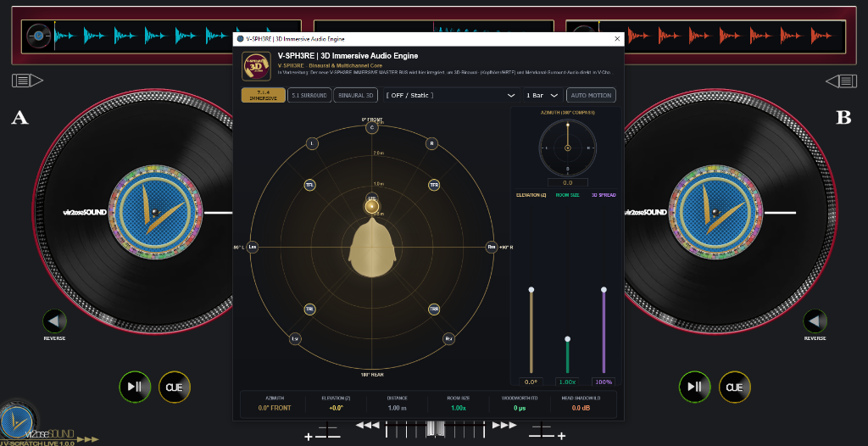Select the R front-right speaker node
Image resolution: width=868 pixels, height=446 pixels.
point(431,144)
